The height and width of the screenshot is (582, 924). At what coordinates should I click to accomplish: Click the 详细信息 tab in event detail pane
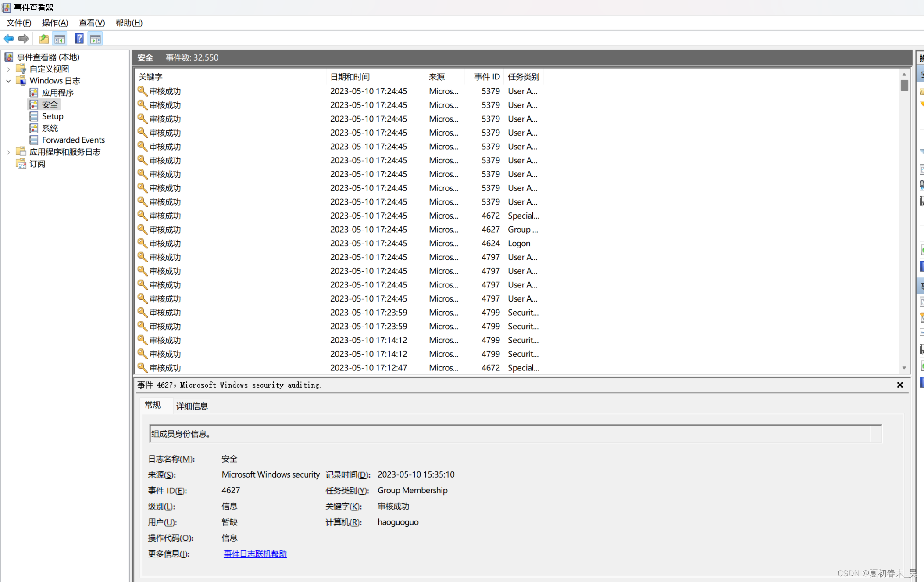pyautogui.click(x=192, y=406)
